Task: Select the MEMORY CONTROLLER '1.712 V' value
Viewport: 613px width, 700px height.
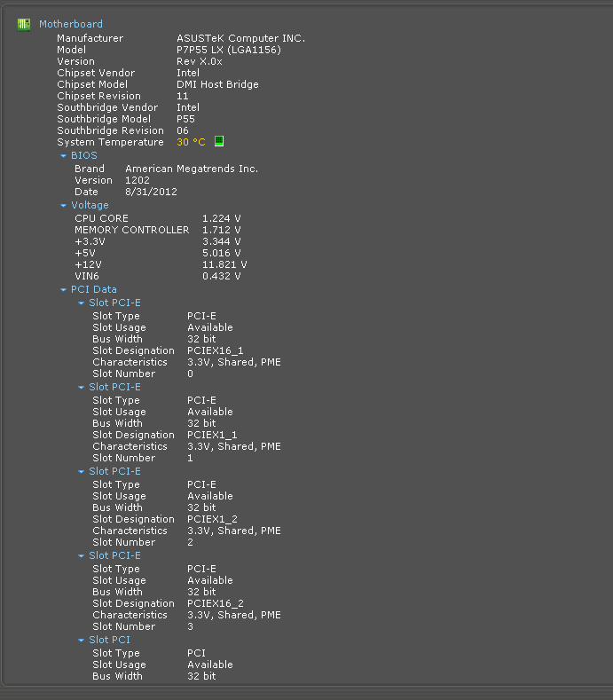Action: pyautogui.click(x=222, y=230)
